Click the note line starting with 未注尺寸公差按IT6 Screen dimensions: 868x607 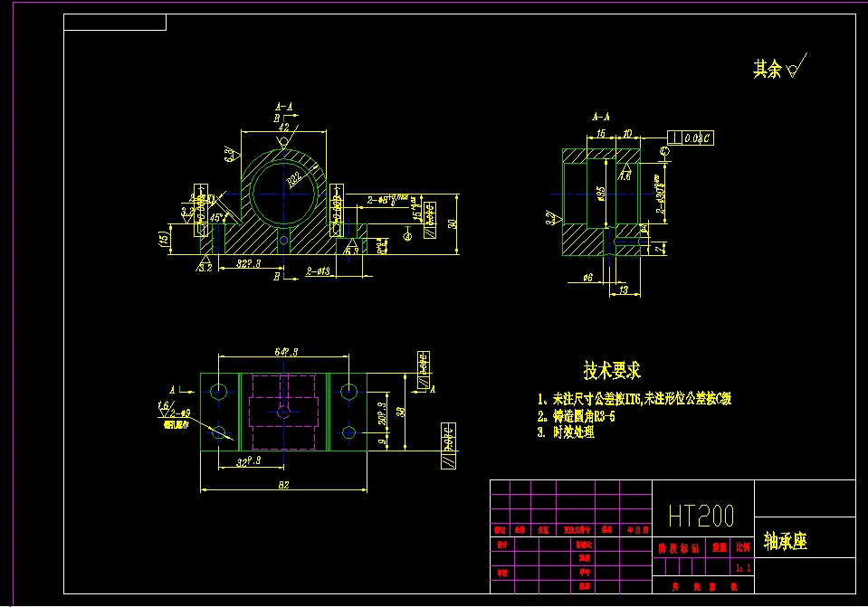click(x=634, y=399)
